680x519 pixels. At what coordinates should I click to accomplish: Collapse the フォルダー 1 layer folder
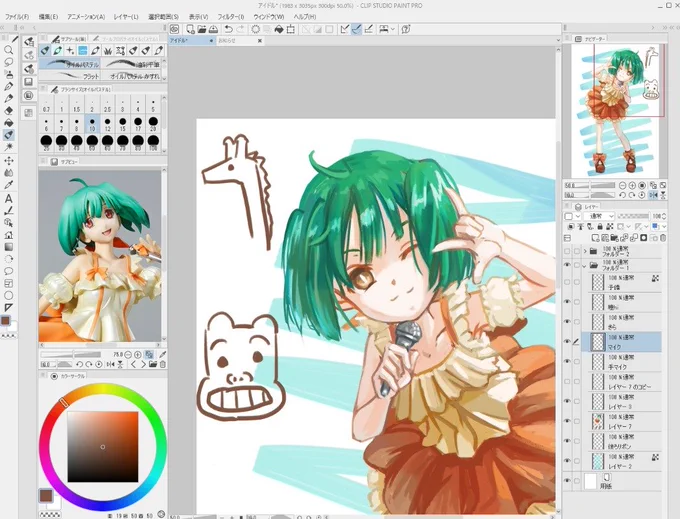click(x=585, y=265)
